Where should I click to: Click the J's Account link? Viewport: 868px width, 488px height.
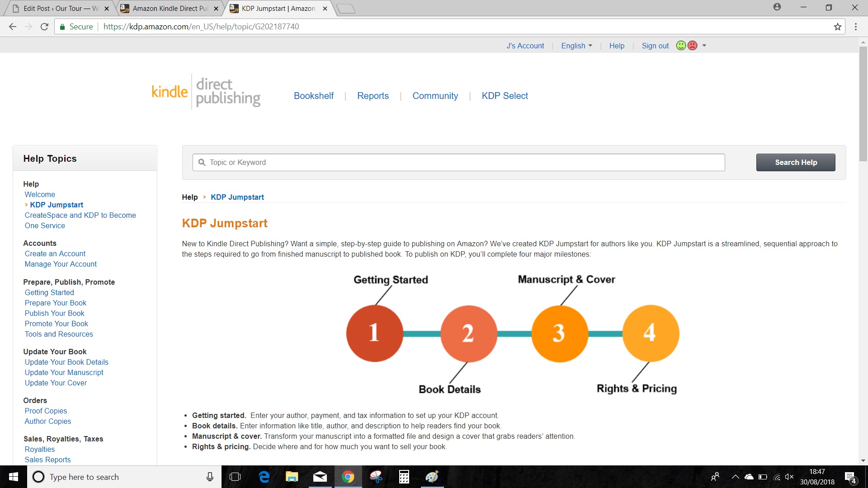click(x=525, y=46)
